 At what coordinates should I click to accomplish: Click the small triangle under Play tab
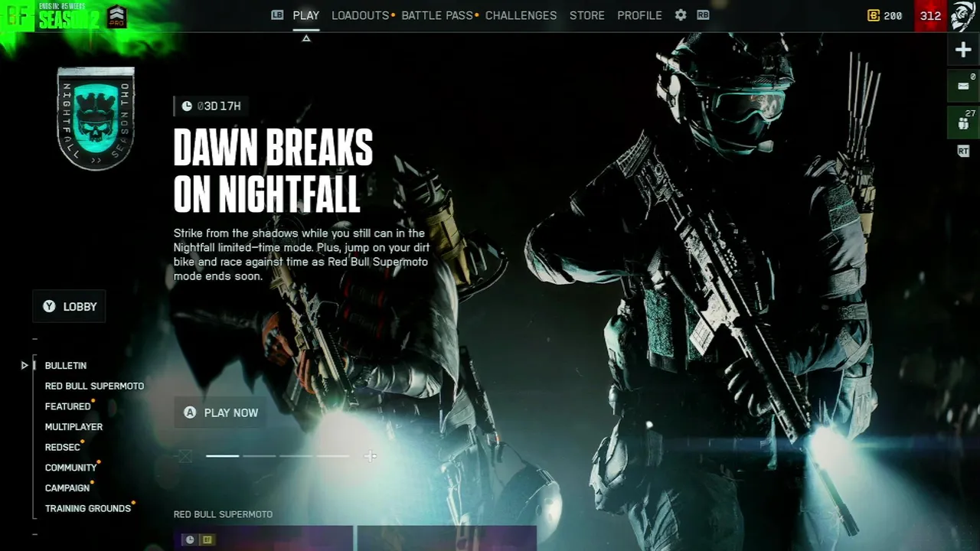click(306, 38)
